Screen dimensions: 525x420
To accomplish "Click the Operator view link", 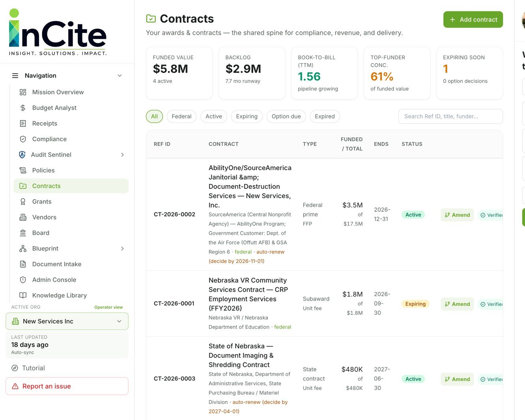I will (x=109, y=307).
